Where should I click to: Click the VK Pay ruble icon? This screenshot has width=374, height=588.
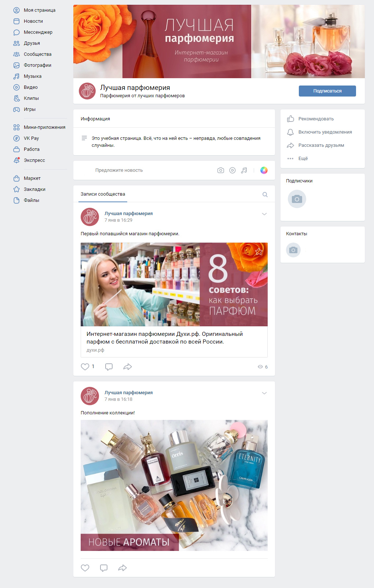coord(16,138)
